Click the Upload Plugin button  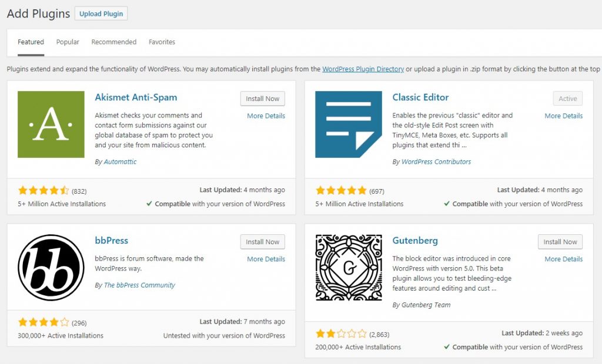pos(101,14)
